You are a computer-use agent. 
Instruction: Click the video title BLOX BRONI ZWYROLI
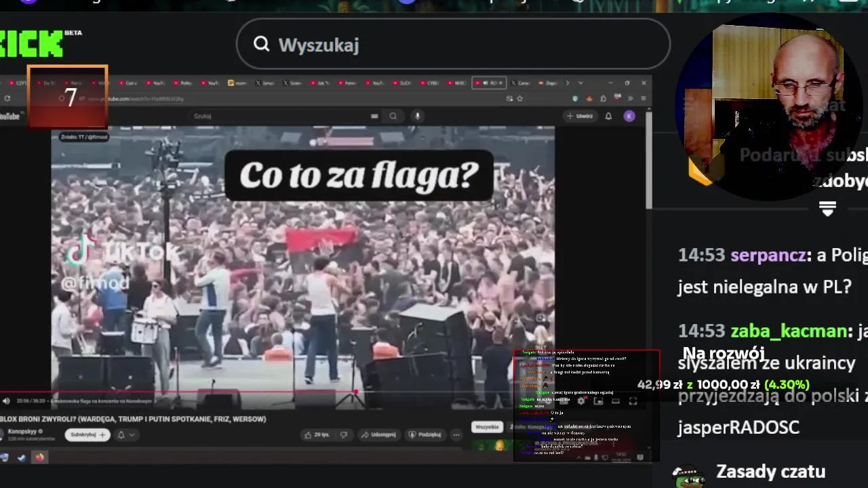[133, 419]
